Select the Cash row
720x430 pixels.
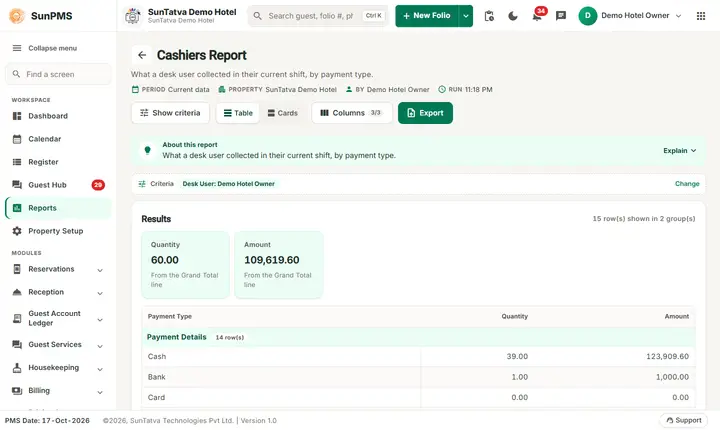point(418,356)
